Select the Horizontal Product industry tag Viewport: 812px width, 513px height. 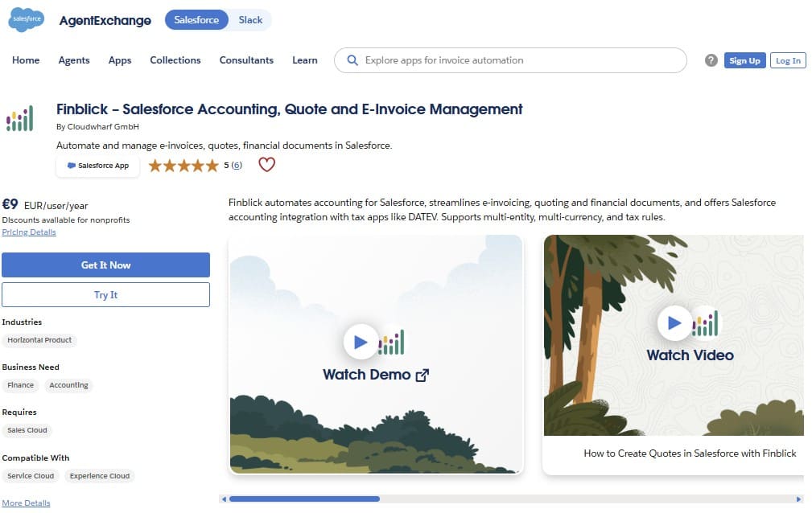point(39,340)
